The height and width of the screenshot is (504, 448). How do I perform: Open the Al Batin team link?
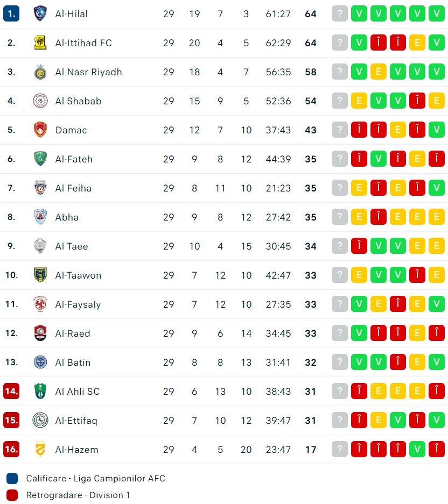[73, 363]
